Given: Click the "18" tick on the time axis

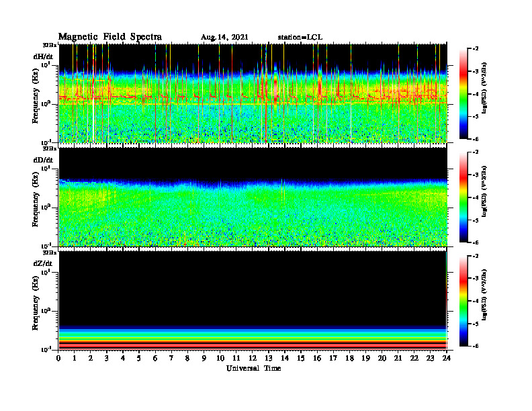Looking at the screenshot, I should pyautogui.click(x=350, y=359).
